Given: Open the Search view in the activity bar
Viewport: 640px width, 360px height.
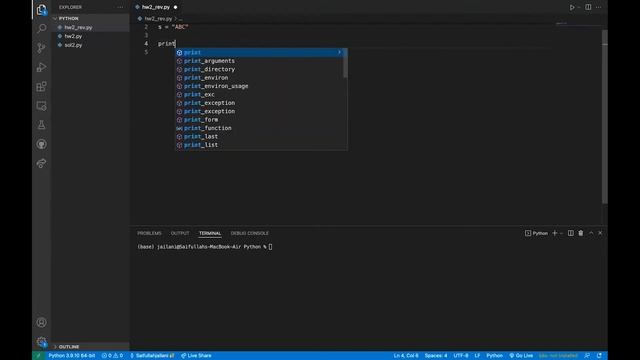Looking at the screenshot, I should click(x=42, y=28).
